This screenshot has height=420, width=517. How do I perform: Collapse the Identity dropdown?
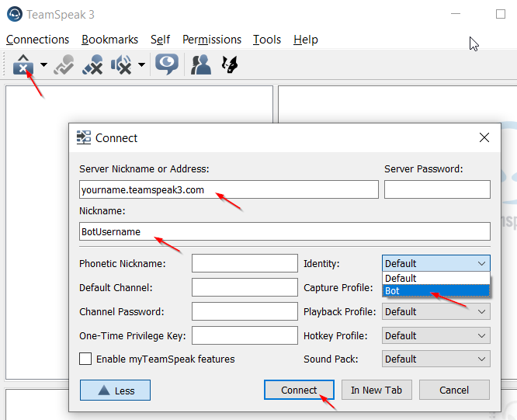click(436, 263)
